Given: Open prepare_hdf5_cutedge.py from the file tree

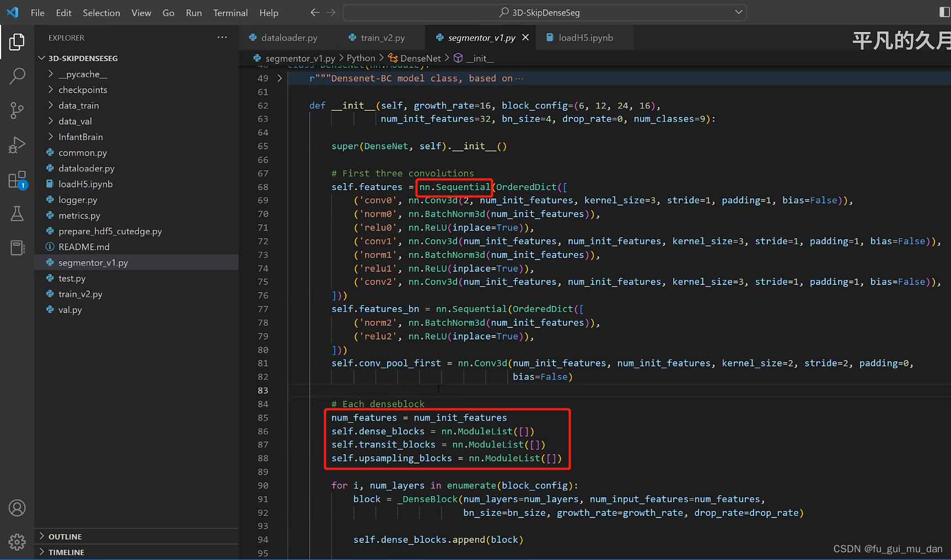Looking at the screenshot, I should click(110, 231).
